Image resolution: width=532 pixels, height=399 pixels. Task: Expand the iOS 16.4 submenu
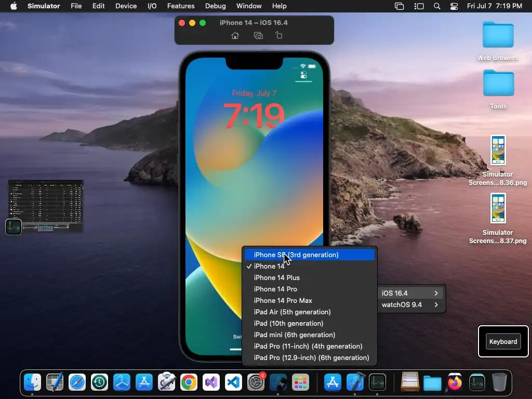(x=410, y=293)
